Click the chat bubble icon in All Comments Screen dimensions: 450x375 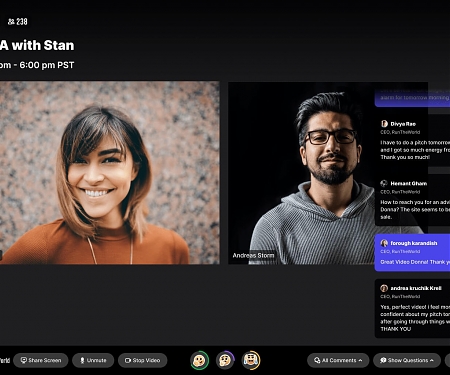coord(317,360)
